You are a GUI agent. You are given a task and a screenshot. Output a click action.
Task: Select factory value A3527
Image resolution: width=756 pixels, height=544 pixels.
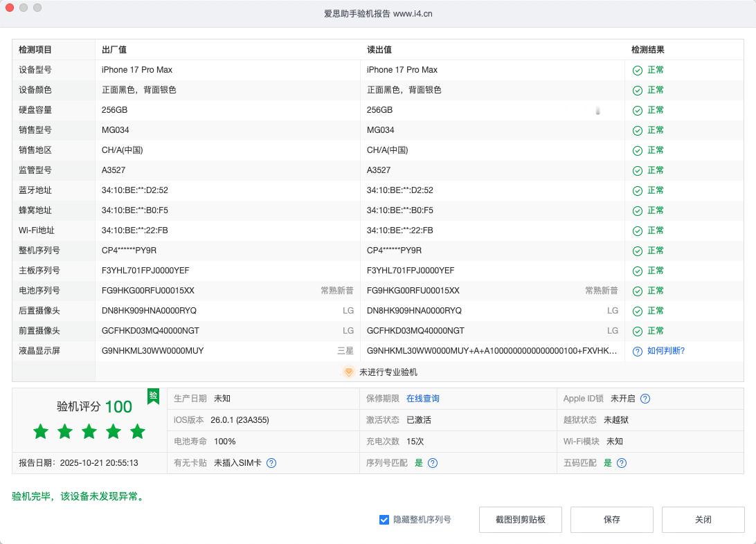[114, 170]
